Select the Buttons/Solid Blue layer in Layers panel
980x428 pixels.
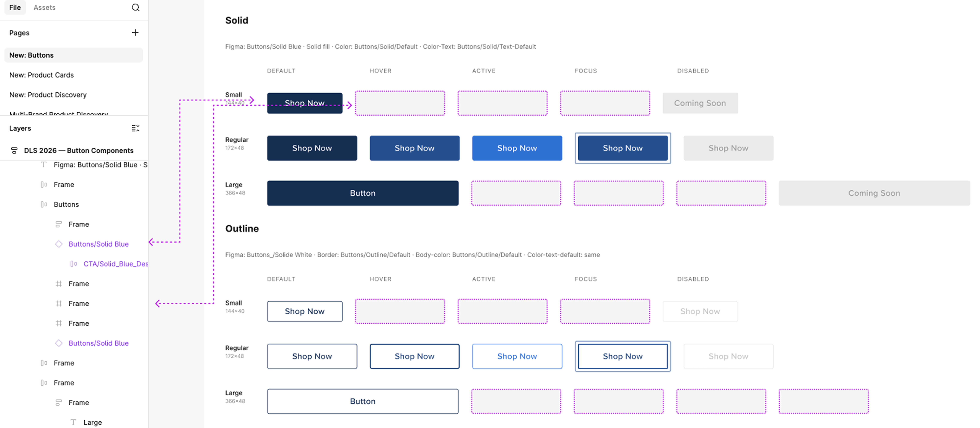(x=99, y=244)
